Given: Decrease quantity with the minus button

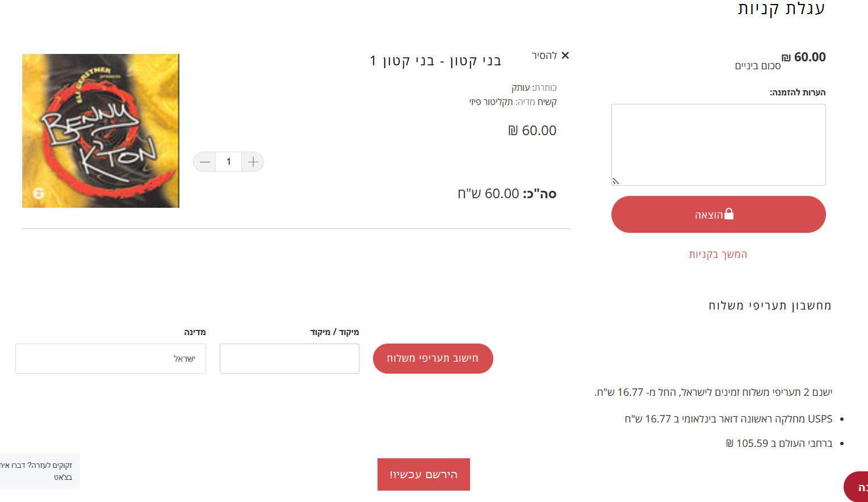Looking at the screenshot, I should pos(205,162).
